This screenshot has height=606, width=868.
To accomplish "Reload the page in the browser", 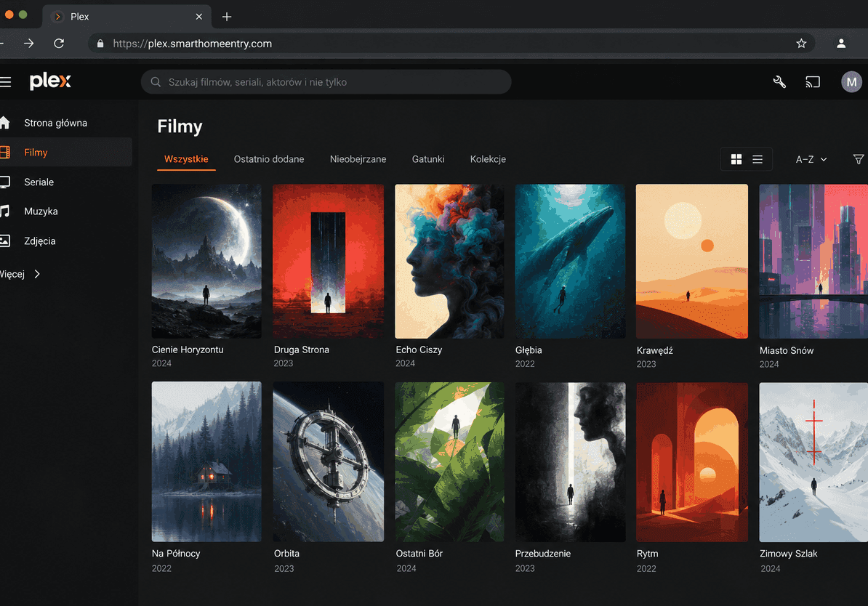I will click(x=59, y=43).
